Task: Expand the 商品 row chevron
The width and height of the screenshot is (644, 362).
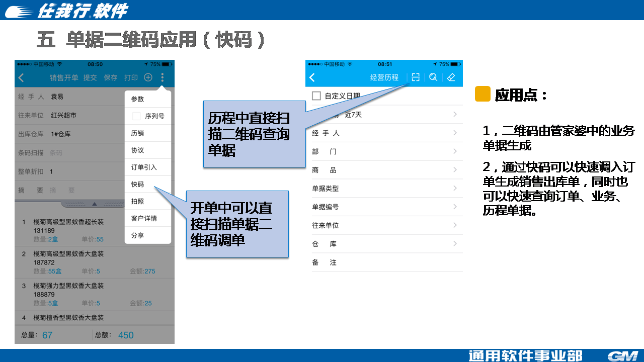Action: pos(455,170)
